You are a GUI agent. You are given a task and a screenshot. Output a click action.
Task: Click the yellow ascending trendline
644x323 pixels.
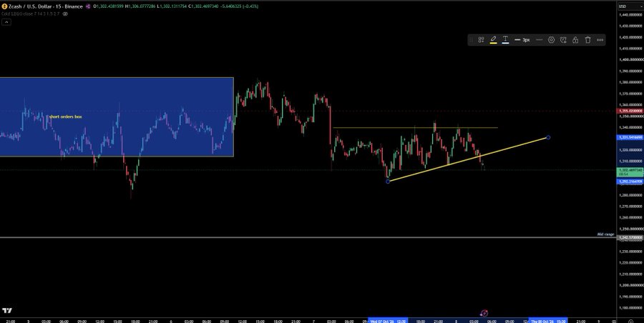(x=468, y=159)
